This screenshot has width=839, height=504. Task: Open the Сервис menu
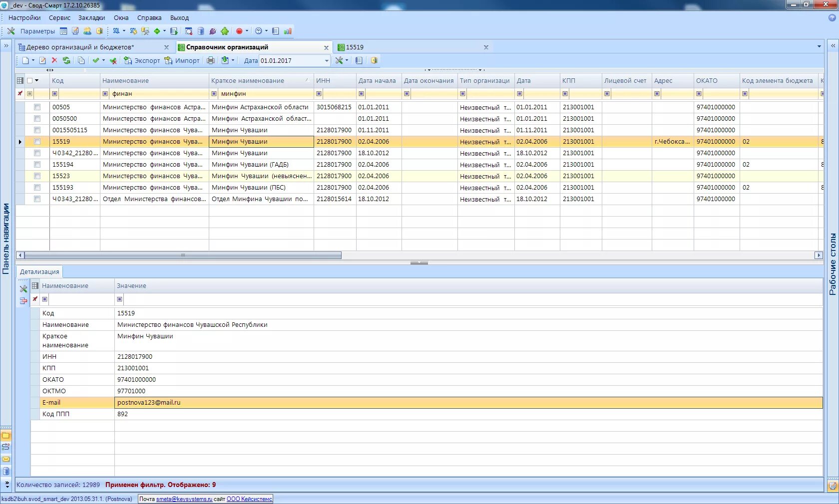point(59,17)
